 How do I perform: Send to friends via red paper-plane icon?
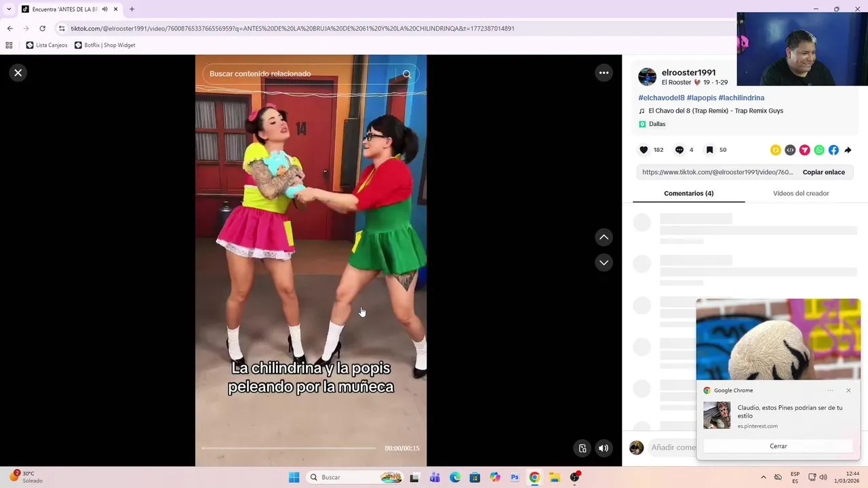[804, 150]
